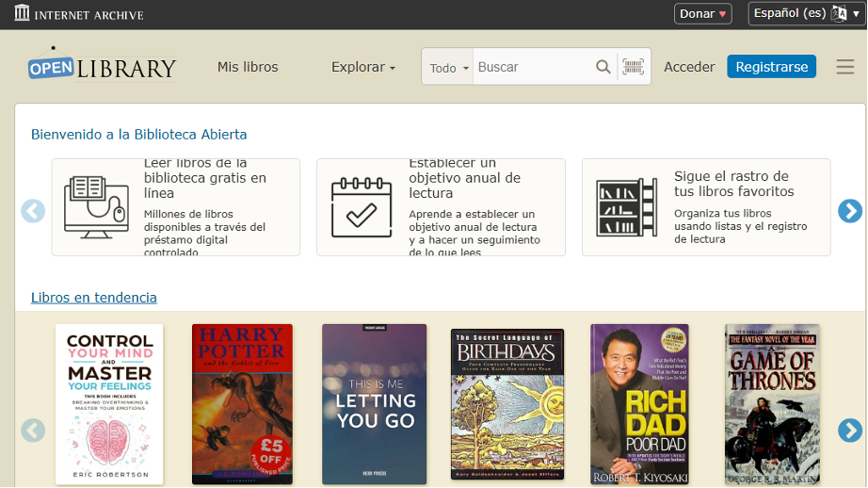Click the bookshelf icon

click(627, 207)
